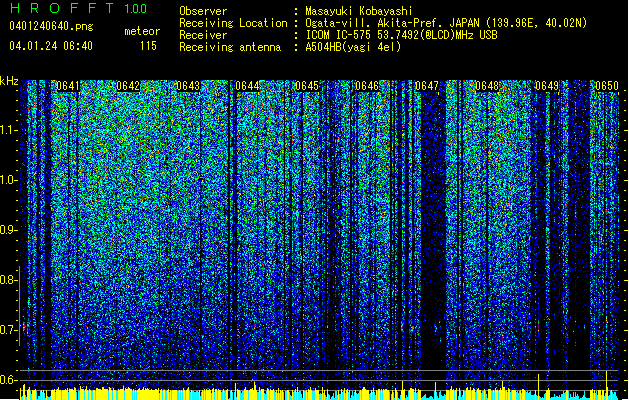The image size is (629, 400).
Task: Click the meteor count value 115
Action: coord(148,46)
